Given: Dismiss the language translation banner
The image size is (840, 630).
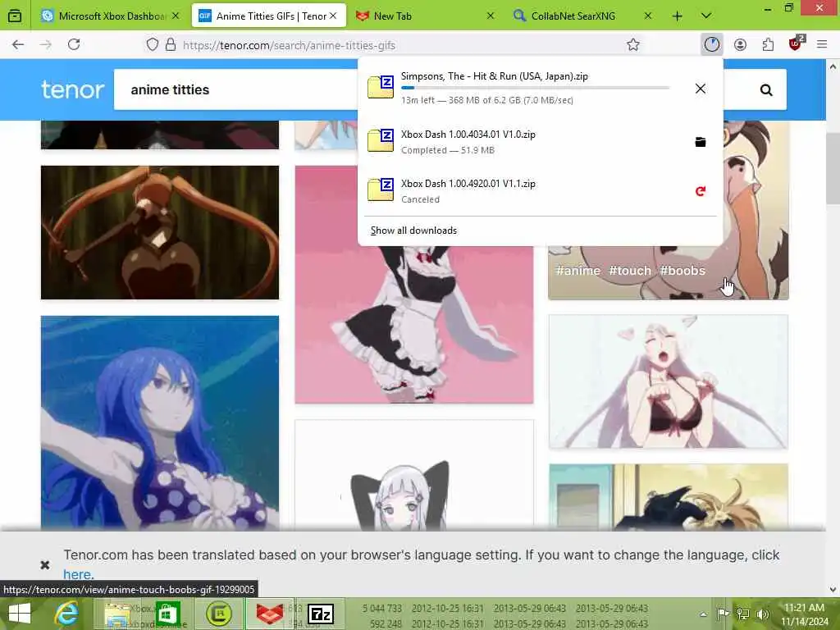Looking at the screenshot, I should click(x=45, y=564).
